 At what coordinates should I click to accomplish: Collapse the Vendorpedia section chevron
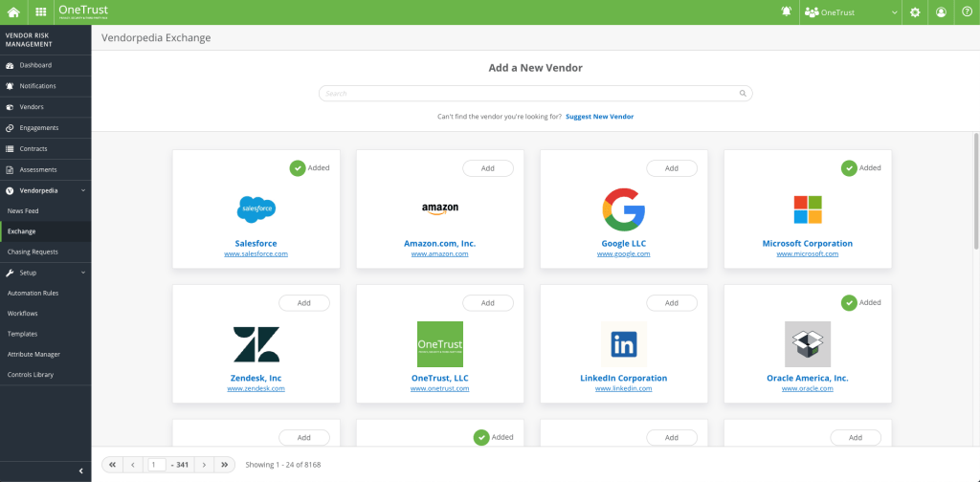[x=83, y=190]
